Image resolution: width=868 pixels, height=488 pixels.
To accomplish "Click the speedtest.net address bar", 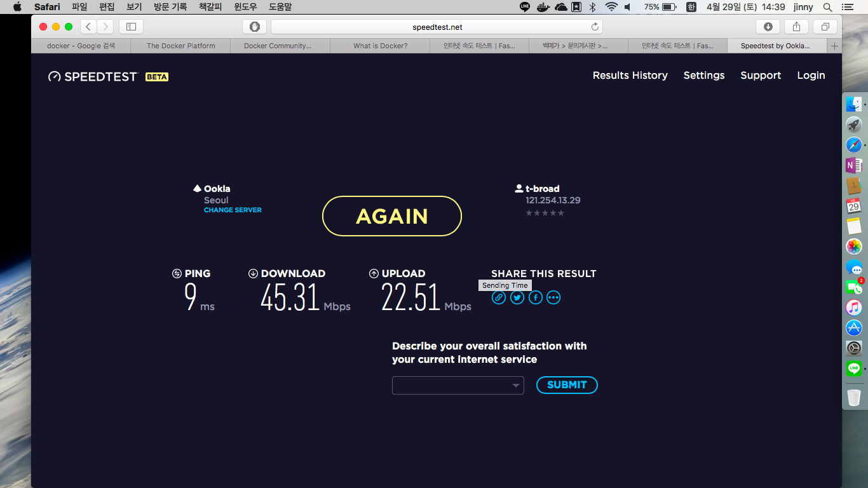I will pyautogui.click(x=437, y=27).
